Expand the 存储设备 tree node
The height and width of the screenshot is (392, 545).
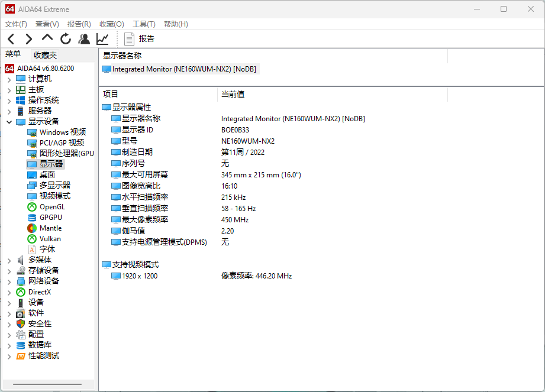point(9,271)
